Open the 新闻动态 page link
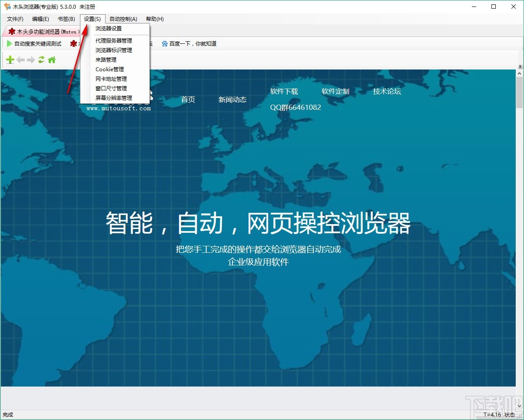The width and height of the screenshot is (524, 420). 232,99
